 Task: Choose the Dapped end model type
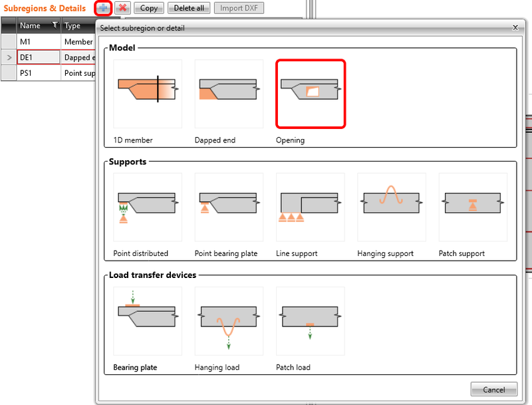point(228,93)
